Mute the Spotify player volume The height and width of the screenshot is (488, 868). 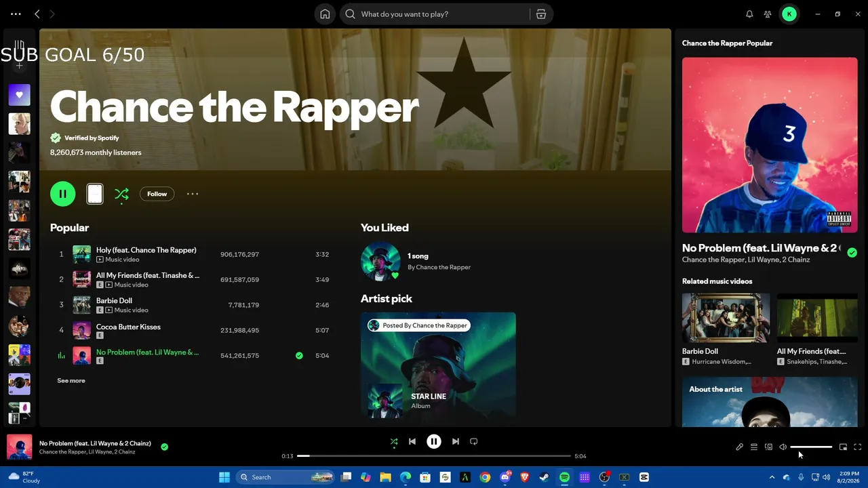(783, 447)
